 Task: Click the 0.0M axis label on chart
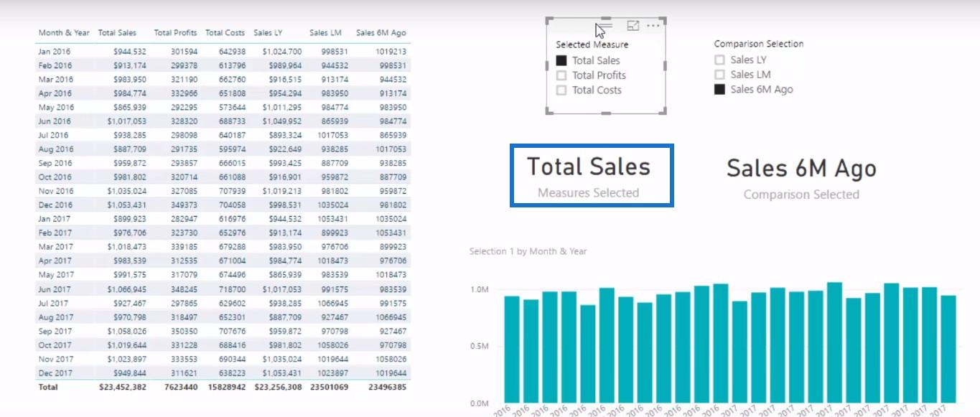point(479,403)
